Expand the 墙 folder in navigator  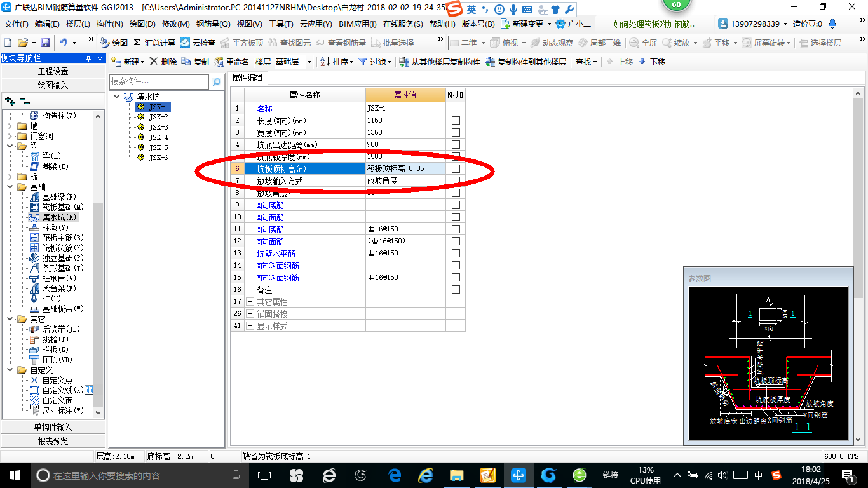tap(10, 126)
